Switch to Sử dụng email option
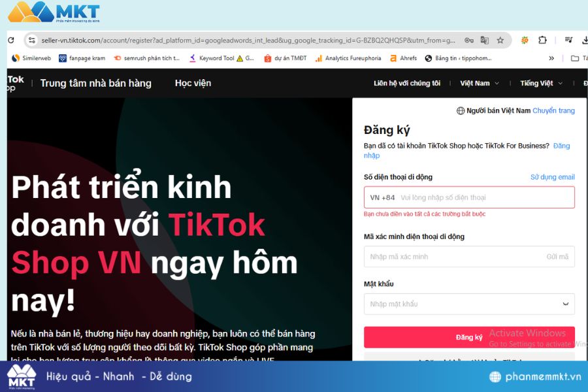The image size is (588, 392). [x=552, y=177]
